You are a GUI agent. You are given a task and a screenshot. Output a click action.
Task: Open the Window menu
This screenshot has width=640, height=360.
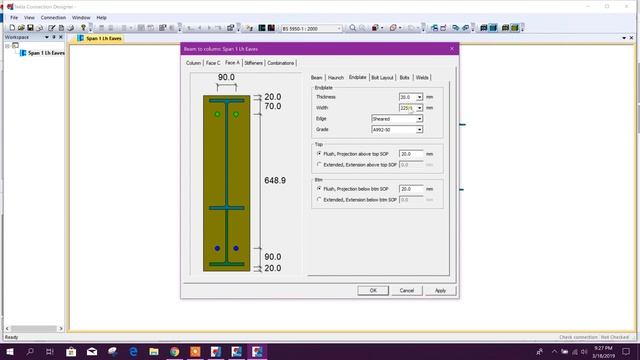81,18
